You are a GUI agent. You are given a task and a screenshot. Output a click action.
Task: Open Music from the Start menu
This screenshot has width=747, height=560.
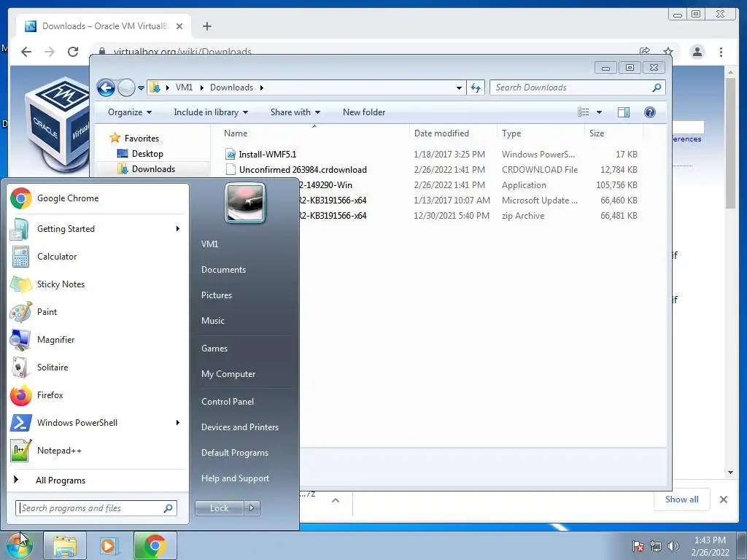click(x=212, y=321)
